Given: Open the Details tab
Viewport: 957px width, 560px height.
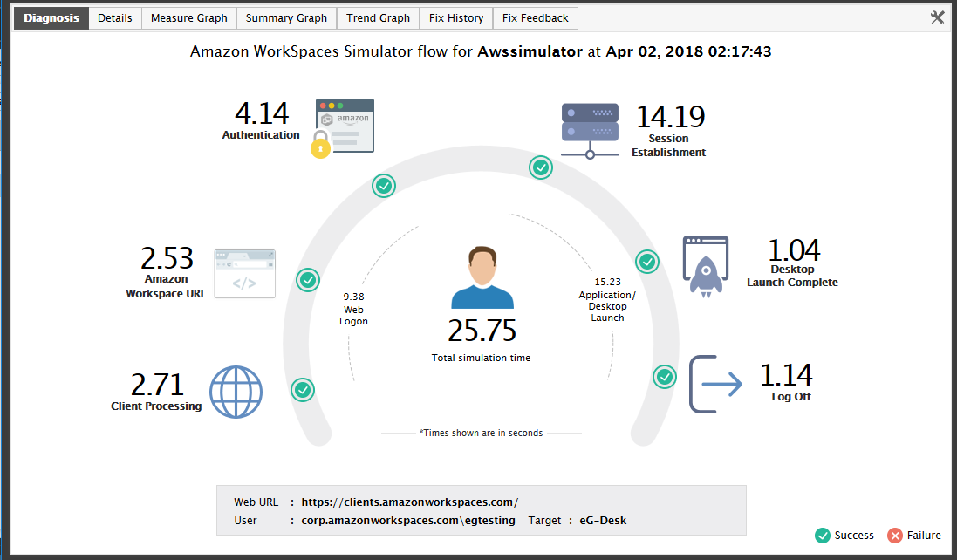Looking at the screenshot, I should coord(115,18).
